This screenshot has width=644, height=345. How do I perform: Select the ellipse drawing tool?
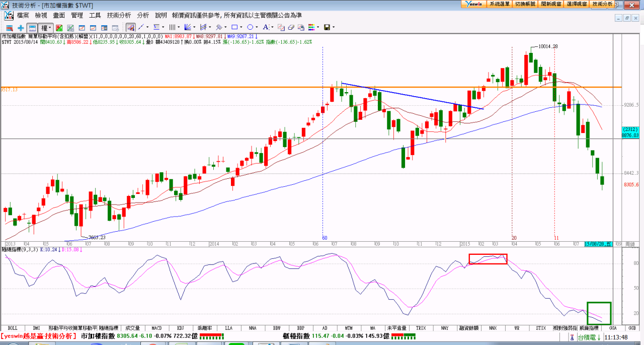pos(250,27)
